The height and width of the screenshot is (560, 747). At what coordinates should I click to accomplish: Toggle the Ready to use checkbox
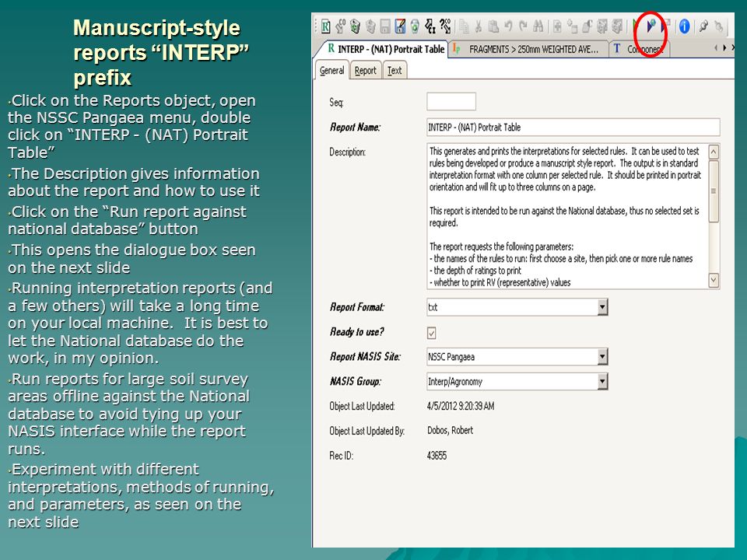click(432, 333)
